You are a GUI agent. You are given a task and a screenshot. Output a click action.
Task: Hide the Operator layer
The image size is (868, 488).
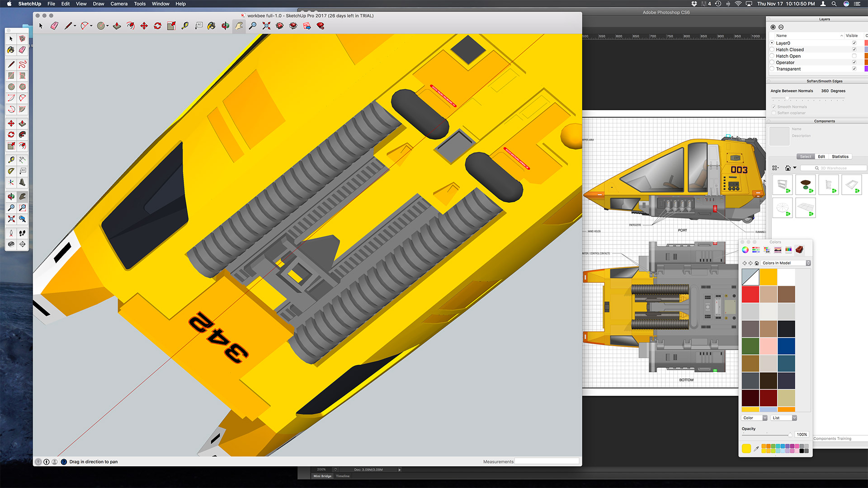(854, 62)
